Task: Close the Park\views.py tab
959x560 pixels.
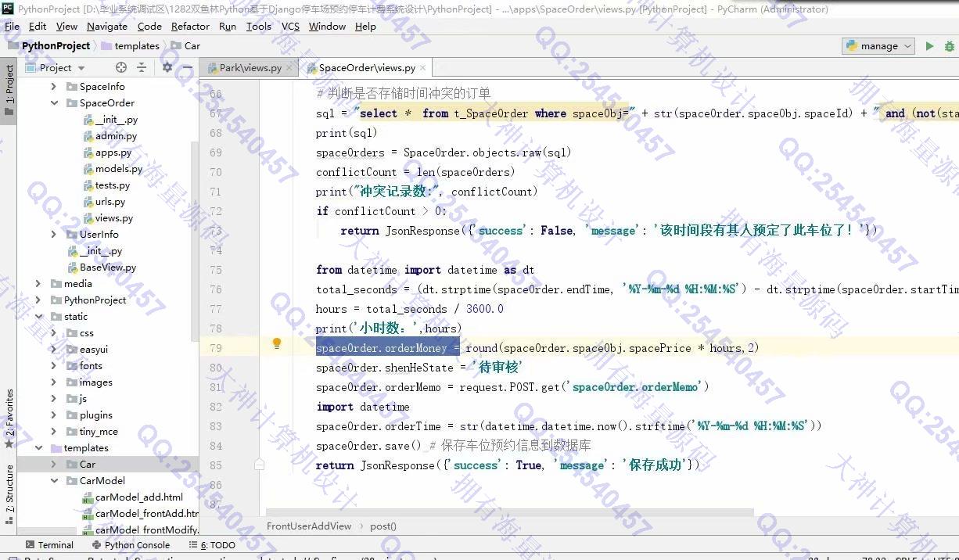Action: (289, 67)
